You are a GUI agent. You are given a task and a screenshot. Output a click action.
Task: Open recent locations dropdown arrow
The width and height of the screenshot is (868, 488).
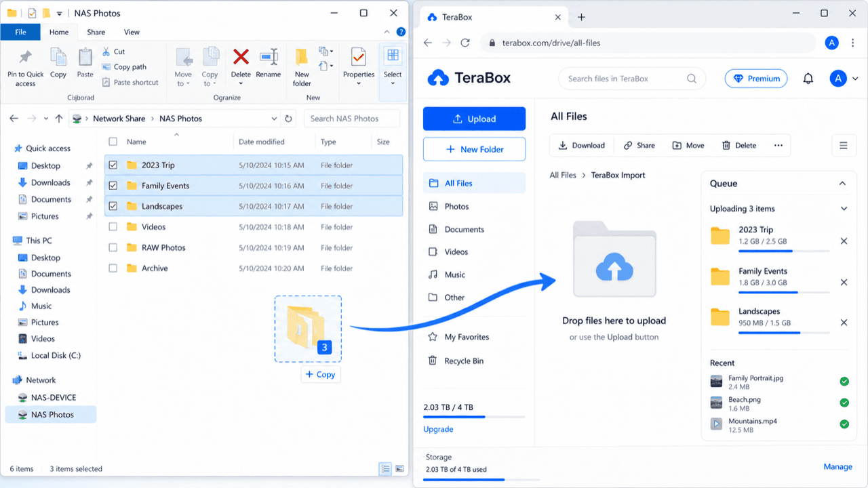point(46,119)
